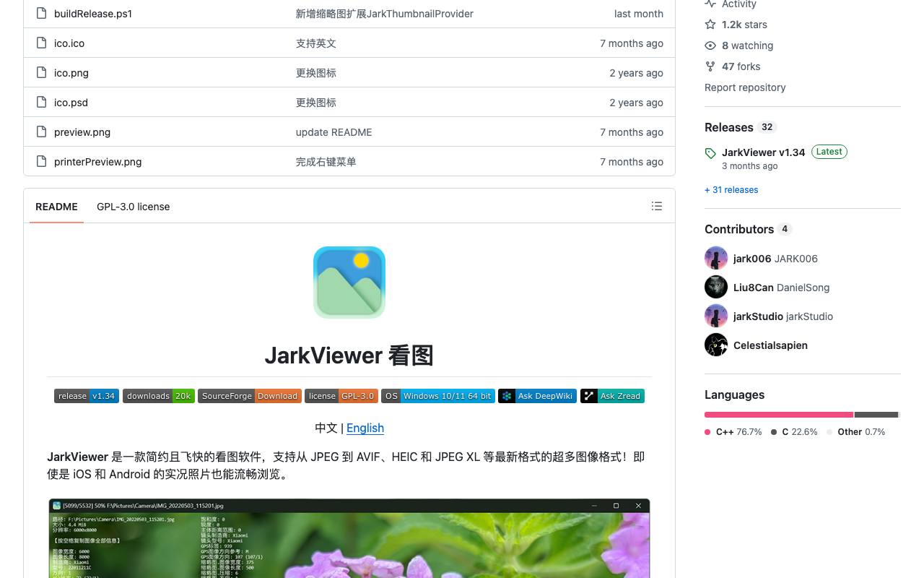The image size is (924, 578).
Task: Open the buildRelease.ps1 file
Action: [x=93, y=14]
